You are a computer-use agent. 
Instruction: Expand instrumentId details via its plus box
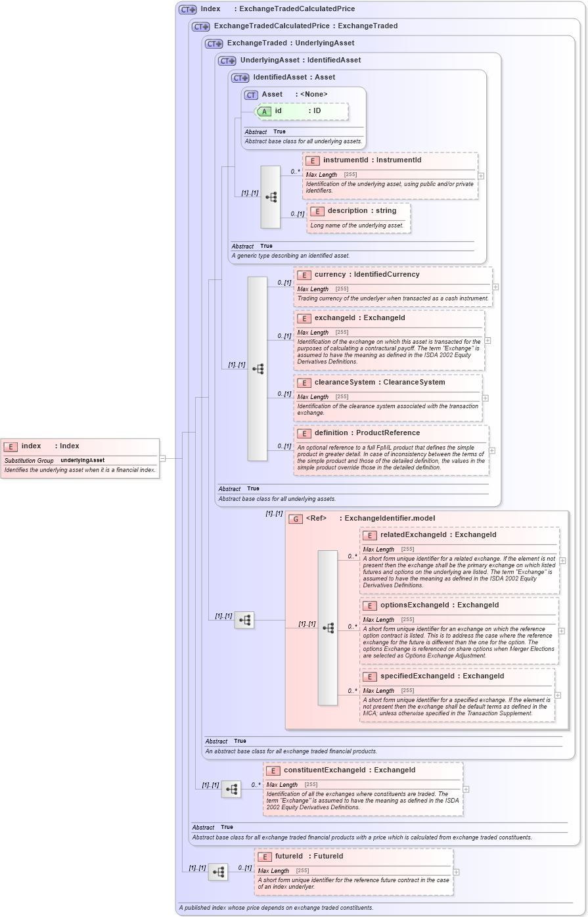480,176
